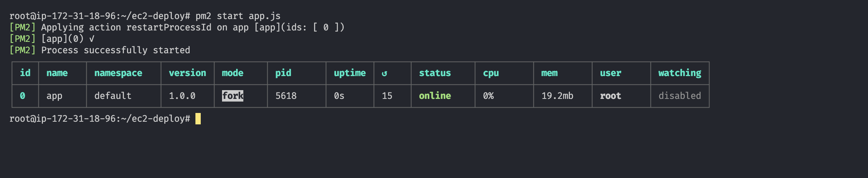The height and width of the screenshot is (178, 868).
Task: Click the 'uptime' column header
Action: click(x=350, y=73)
